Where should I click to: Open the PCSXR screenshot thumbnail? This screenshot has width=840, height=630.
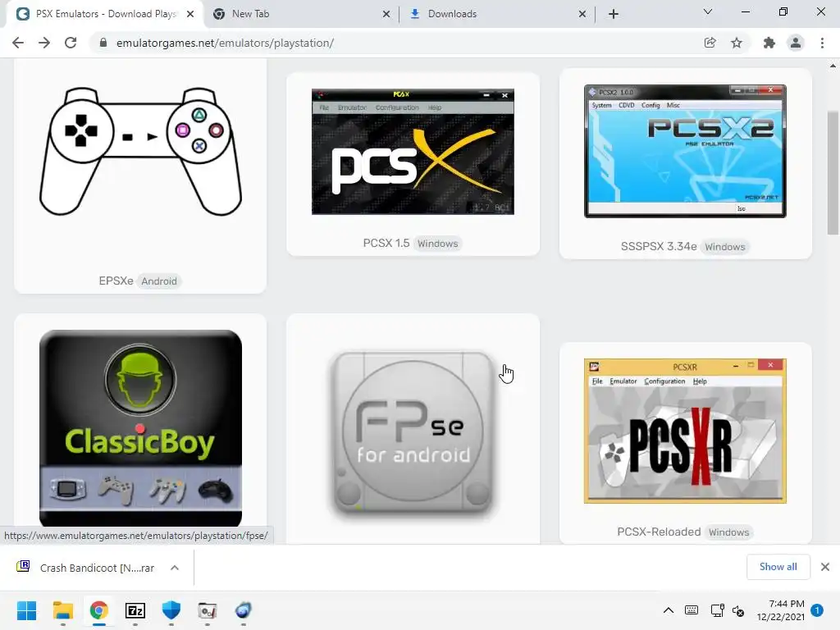coord(685,431)
